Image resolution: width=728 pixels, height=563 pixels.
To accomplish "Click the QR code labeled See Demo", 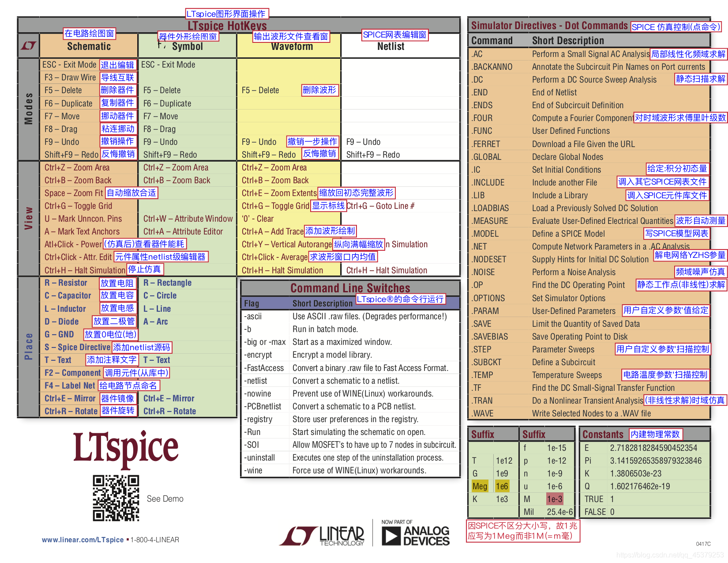I will tap(116, 498).
